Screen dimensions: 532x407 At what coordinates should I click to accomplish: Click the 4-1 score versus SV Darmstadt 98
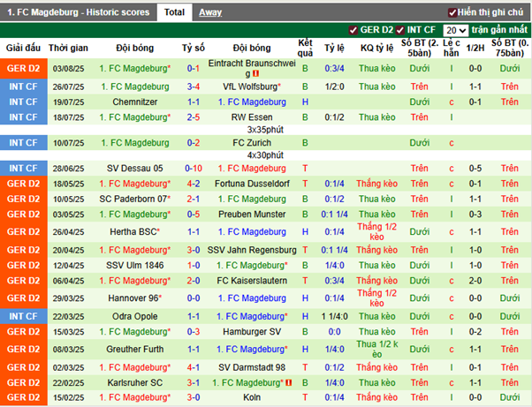coord(194,367)
